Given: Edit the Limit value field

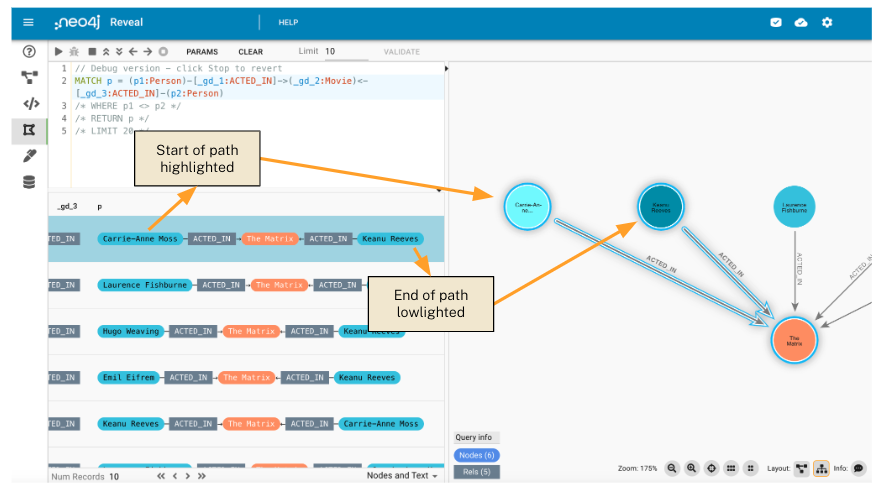Looking at the screenshot, I should click(x=346, y=51).
